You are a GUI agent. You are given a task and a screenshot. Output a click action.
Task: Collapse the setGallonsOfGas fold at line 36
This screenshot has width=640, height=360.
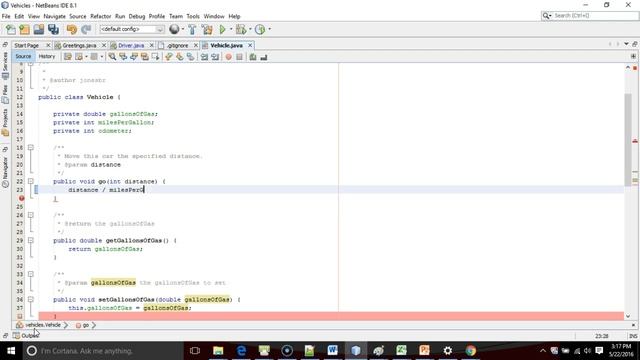coord(31,299)
